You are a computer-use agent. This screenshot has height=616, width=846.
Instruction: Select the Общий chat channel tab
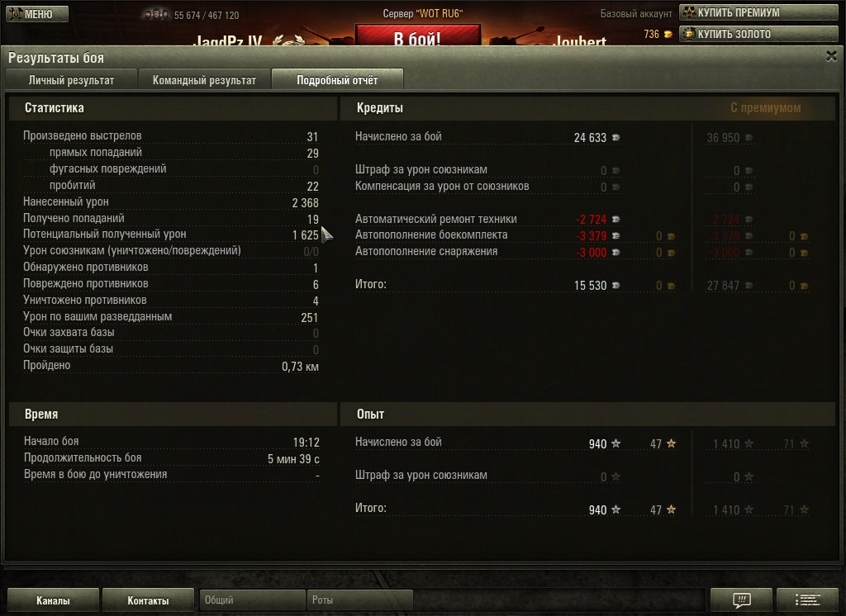click(x=252, y=599)
